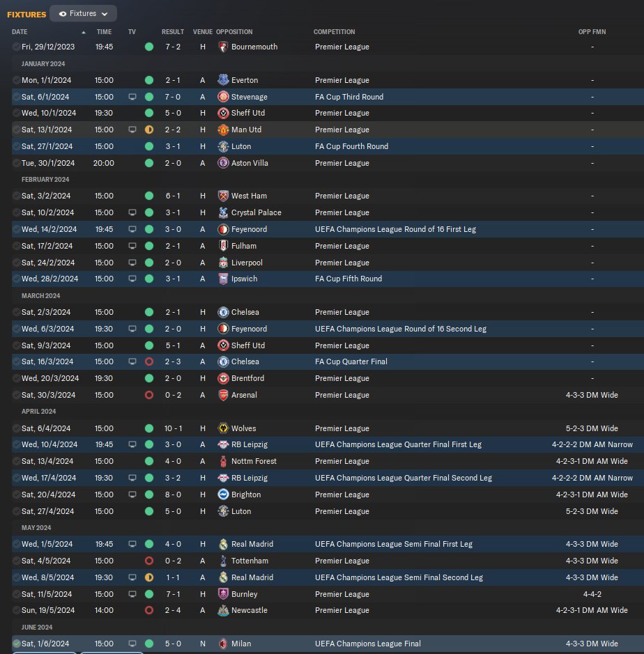The image size is (644, 654).
Task: Click the Wolves club badge
Action: 223,428
